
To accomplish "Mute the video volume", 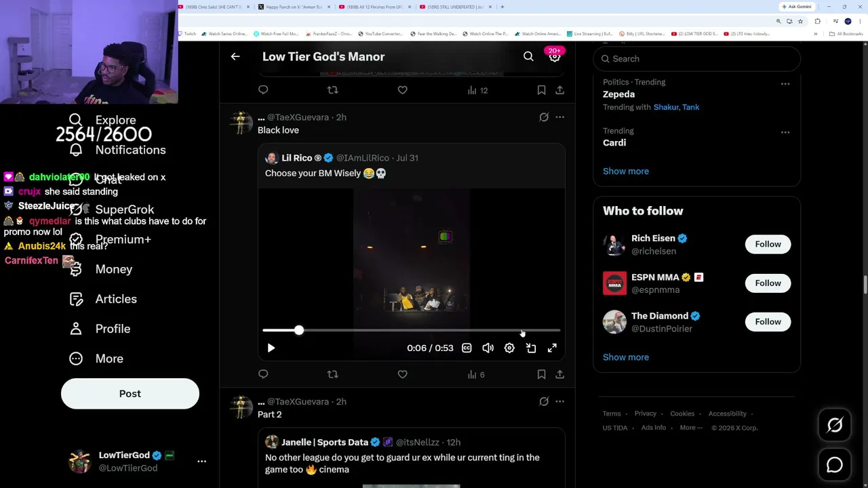I will coord(488,348).
